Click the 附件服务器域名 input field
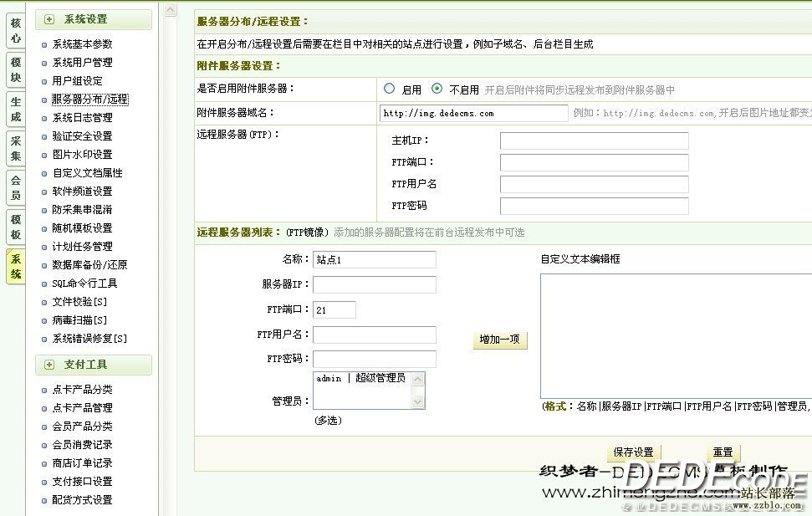This screenshot has height=516, width=812. (x=474, y=114)
